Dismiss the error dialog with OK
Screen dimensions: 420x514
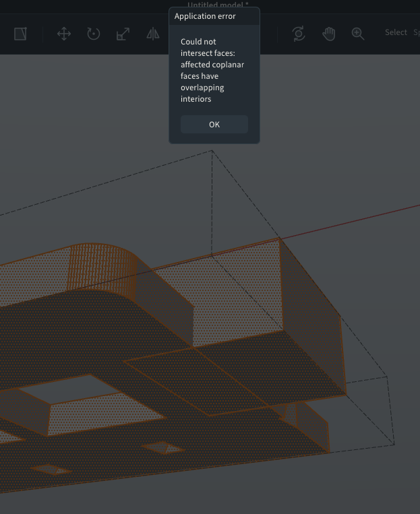click(214, 124)
